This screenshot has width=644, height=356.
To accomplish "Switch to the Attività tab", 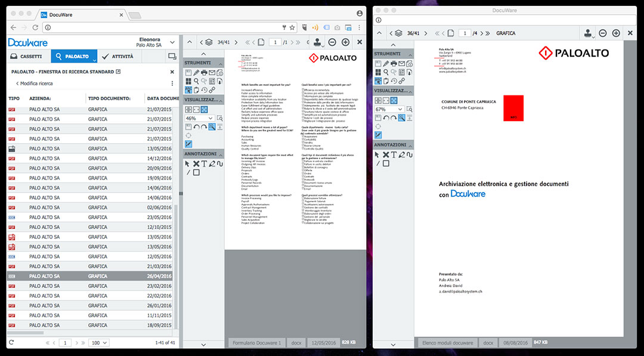I will tap(119, 56).
